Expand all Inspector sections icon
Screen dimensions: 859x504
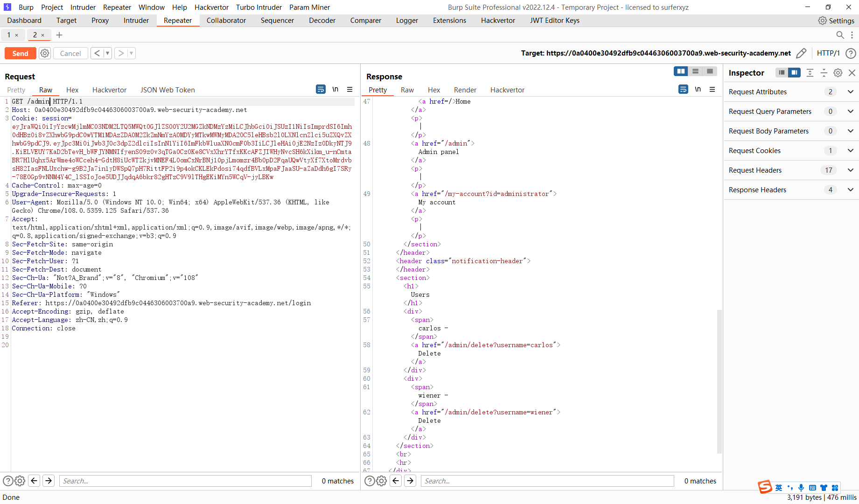[810, 72]
